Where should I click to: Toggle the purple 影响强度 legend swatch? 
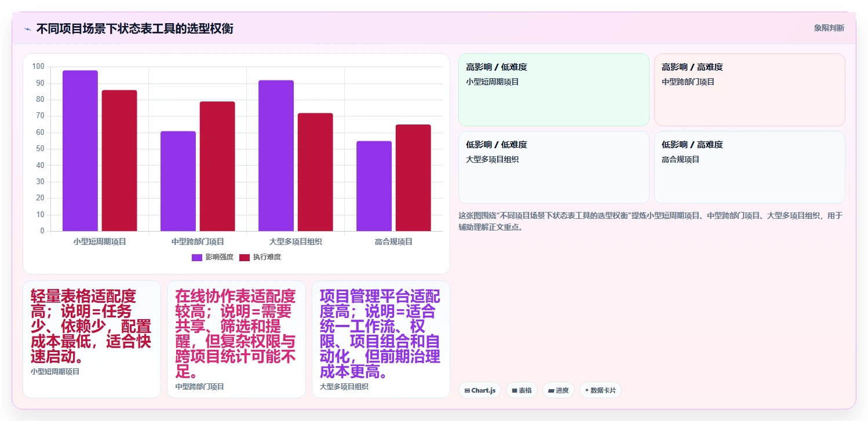pyautogui.click(x=197, y=257)
